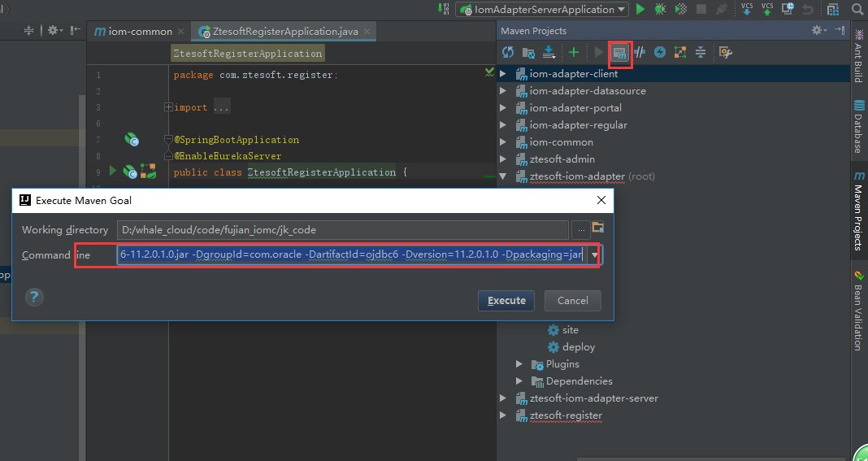
Task: Click the Execute Maven Goal toolbar icon
Action: tap(620, 53)
